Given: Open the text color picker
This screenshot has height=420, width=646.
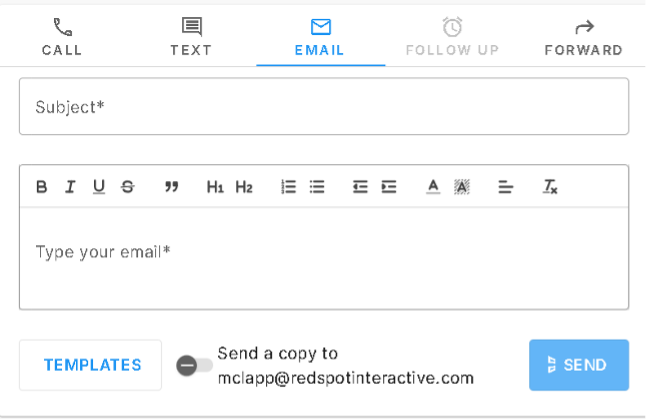Looking at the screenshot, I should point(433,187).
